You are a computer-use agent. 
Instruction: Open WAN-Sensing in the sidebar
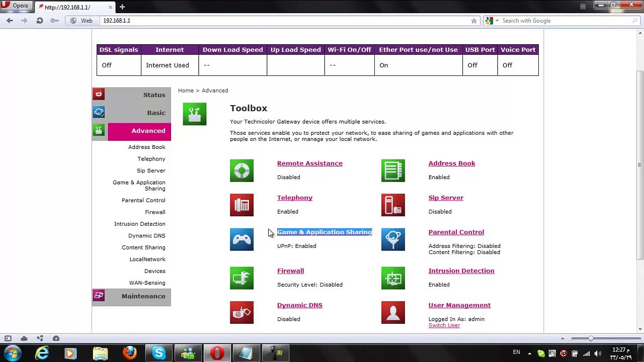(147, 283)
